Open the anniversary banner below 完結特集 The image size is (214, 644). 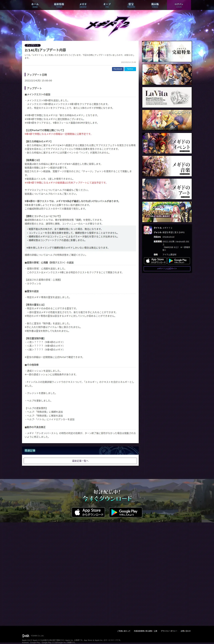tap(167, 75)
